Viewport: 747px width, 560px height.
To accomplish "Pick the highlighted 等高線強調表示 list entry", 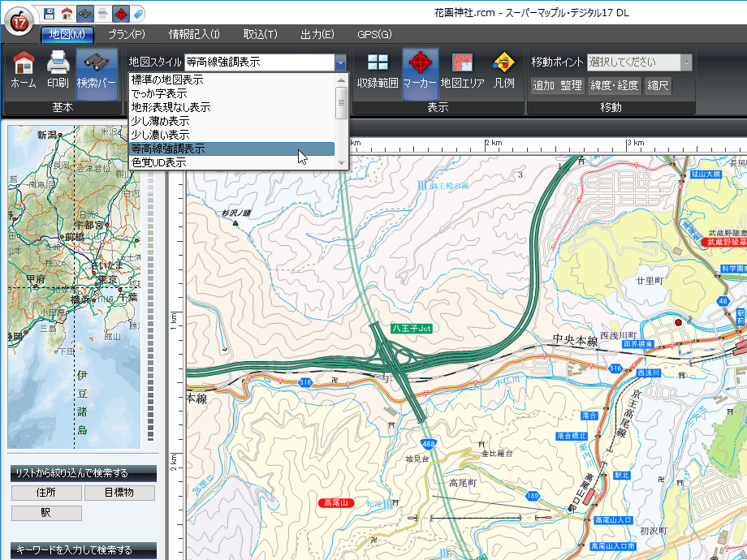I will 232,149.
